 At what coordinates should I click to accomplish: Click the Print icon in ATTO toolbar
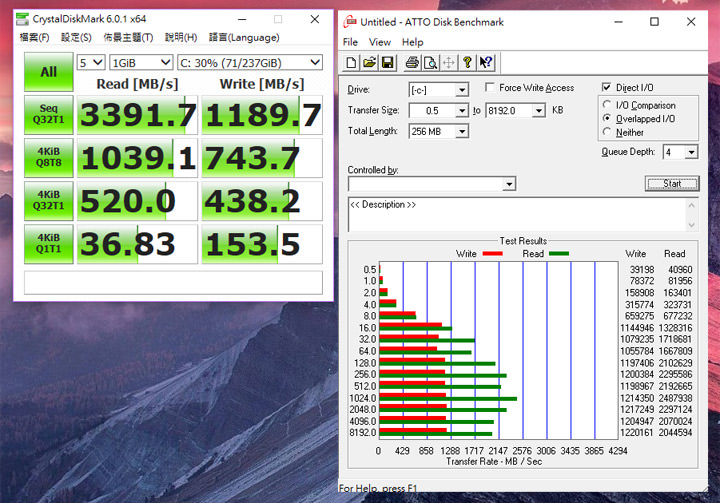click(411, 63)
